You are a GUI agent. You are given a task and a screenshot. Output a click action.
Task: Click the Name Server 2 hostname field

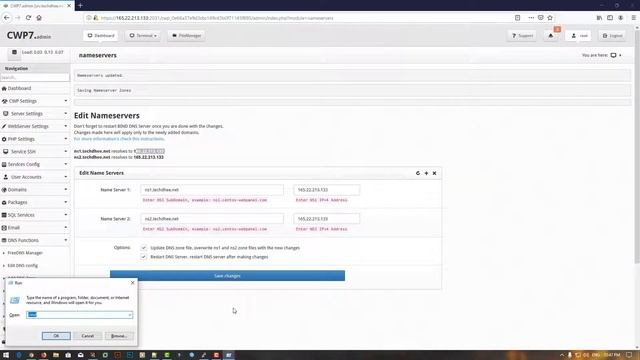point(212,219)
